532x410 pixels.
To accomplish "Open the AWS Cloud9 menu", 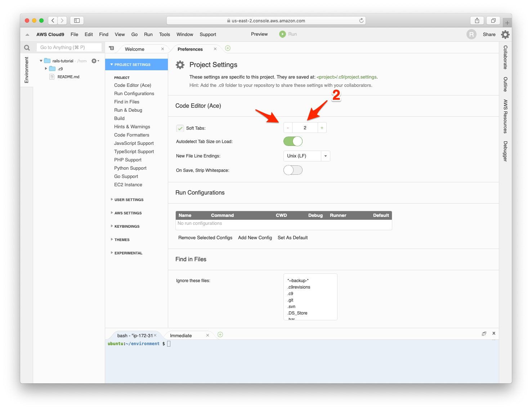I will click(50, 35).
